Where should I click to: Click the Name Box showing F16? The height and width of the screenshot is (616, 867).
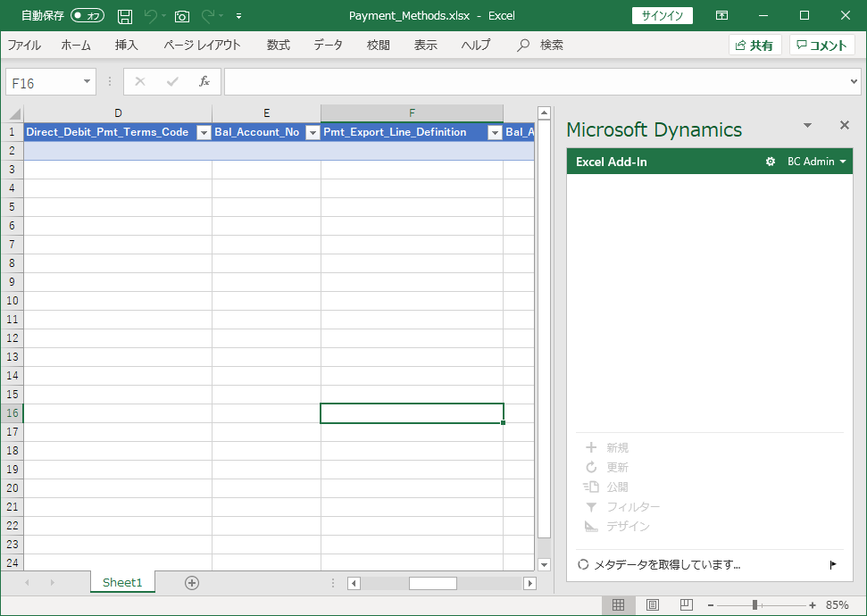pos(43,82)
